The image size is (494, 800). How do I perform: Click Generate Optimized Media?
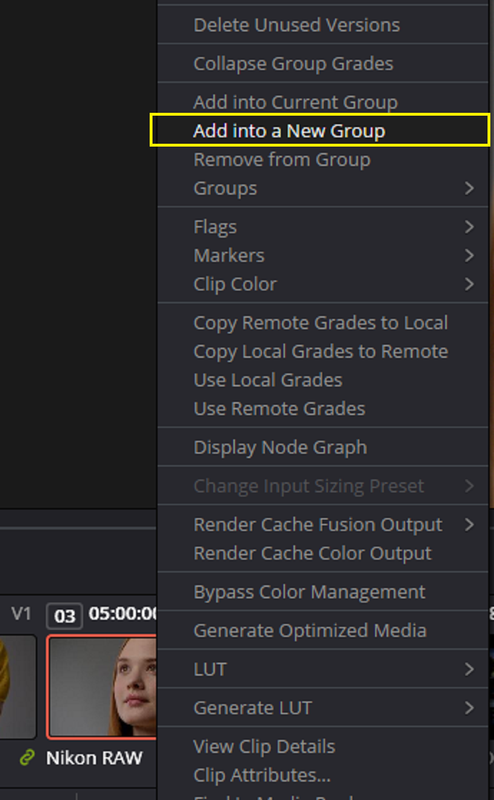(x=323, y=631)
